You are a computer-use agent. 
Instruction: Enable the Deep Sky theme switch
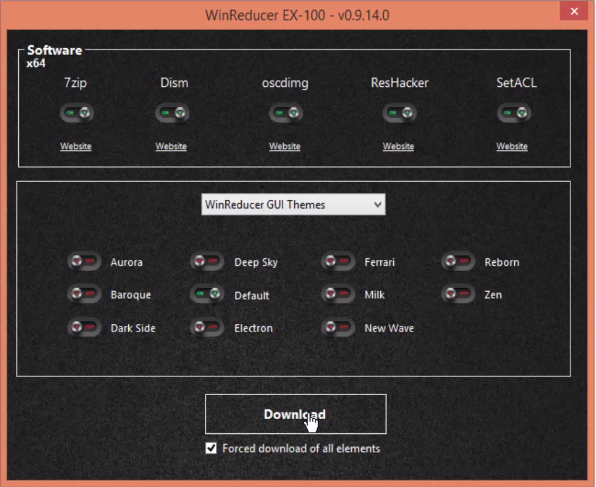(x=207, y=261)
